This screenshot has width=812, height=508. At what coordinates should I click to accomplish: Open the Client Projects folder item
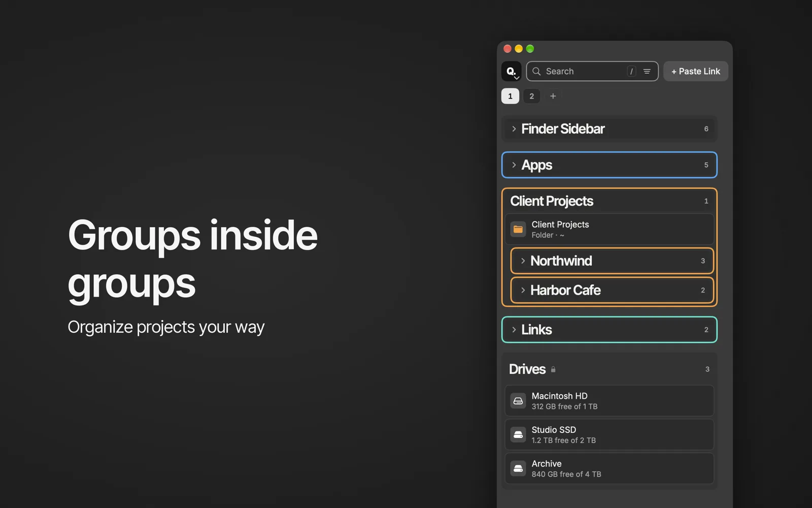pos(610,229)
